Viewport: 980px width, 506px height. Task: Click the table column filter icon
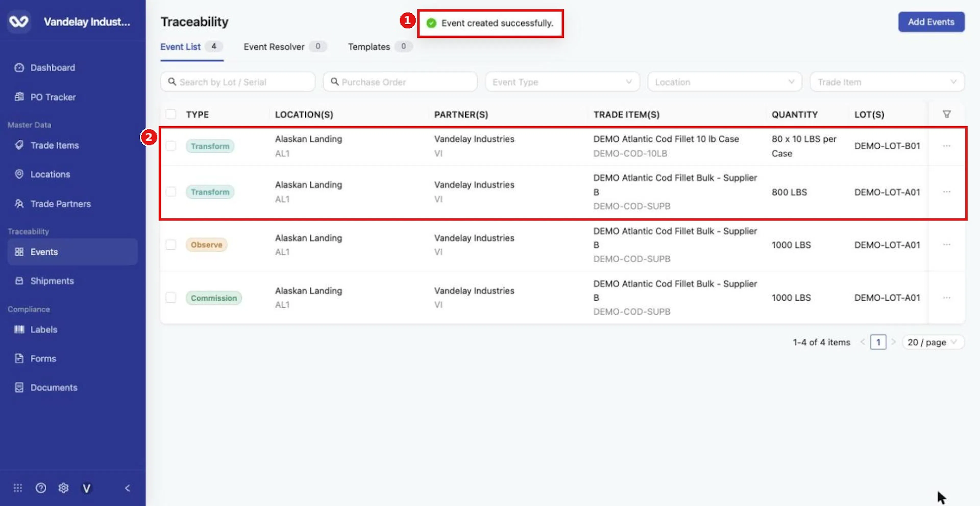(947, 114)
